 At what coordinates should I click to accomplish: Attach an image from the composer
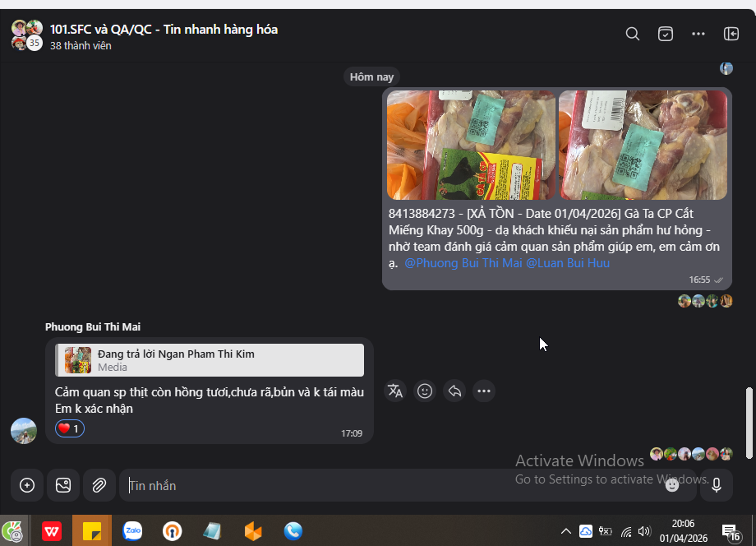pyautogui.click(x=63, y=485)
